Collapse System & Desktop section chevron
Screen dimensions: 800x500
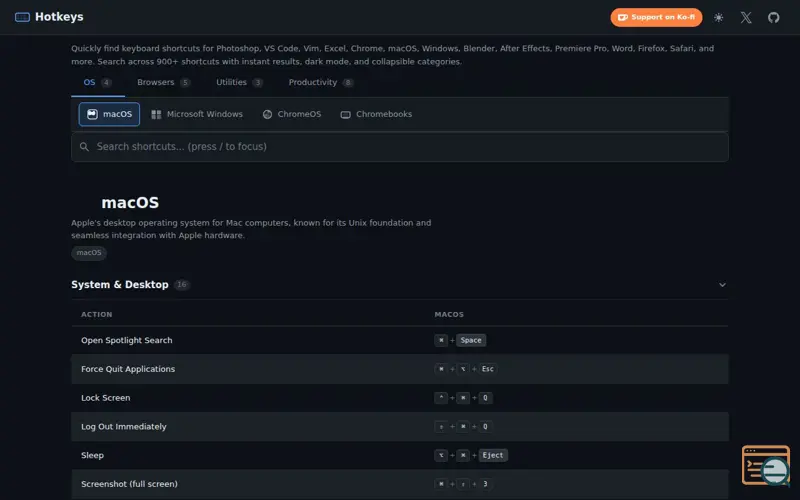pyautogui.click(x=722, y=285)
